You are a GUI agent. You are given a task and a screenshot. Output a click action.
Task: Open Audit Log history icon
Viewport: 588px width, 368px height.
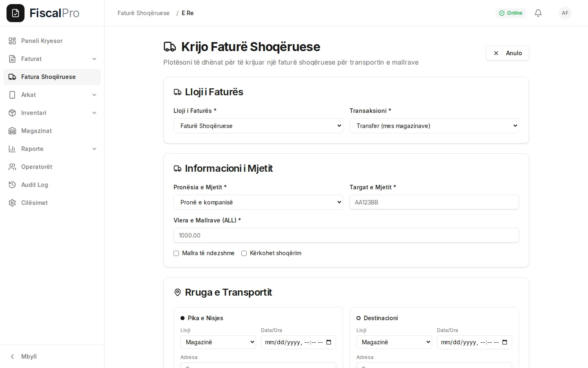click(x=12, y=185)
